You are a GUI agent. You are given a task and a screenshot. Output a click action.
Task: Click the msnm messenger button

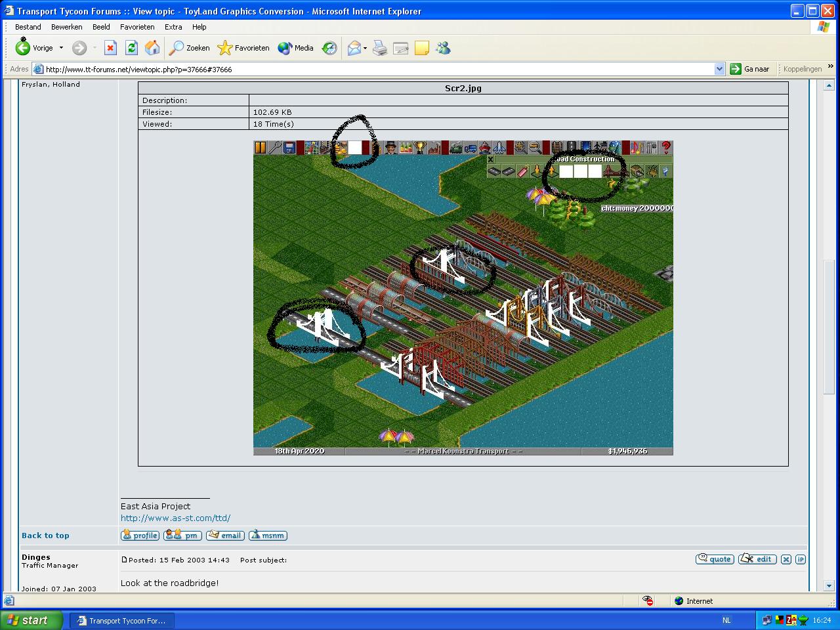pos(268,535)
